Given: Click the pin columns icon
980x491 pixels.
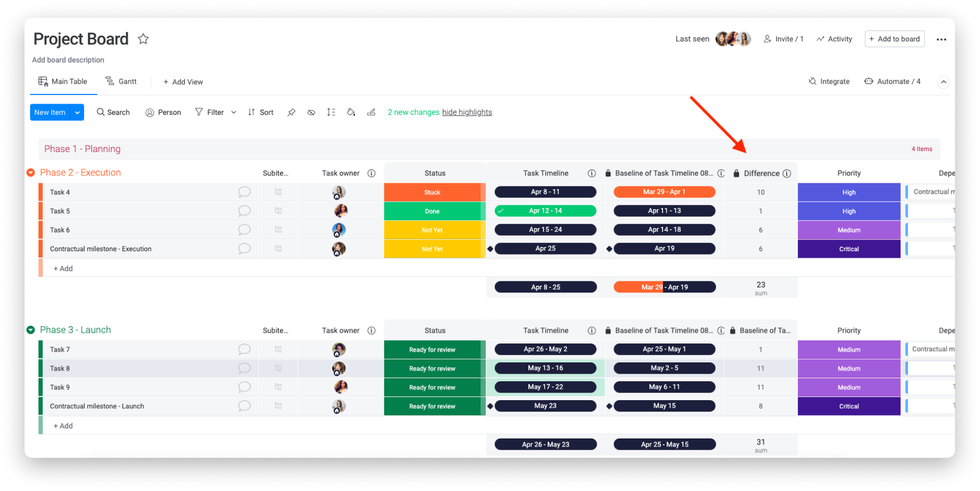Looking at the screenshot, I should [291, 112].
